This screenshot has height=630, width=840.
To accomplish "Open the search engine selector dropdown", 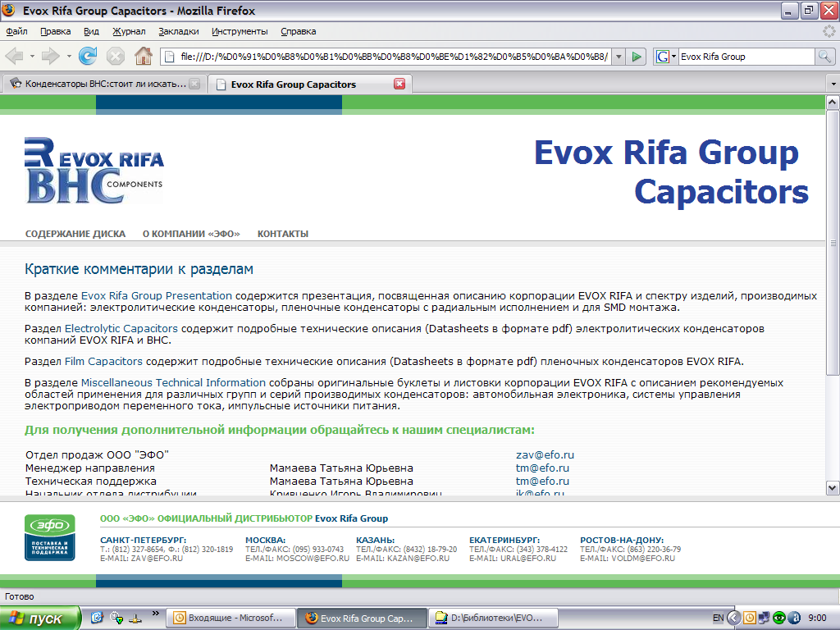I will (x=673, y=57).
